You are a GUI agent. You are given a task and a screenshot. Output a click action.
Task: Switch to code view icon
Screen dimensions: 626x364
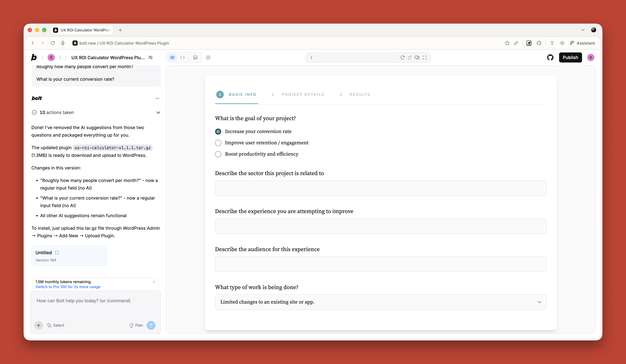pyautogui.click(x=182, y=57)
